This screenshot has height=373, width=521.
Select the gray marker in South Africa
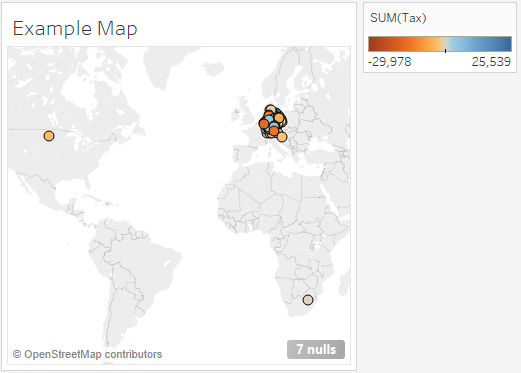[x=308, y=300]
